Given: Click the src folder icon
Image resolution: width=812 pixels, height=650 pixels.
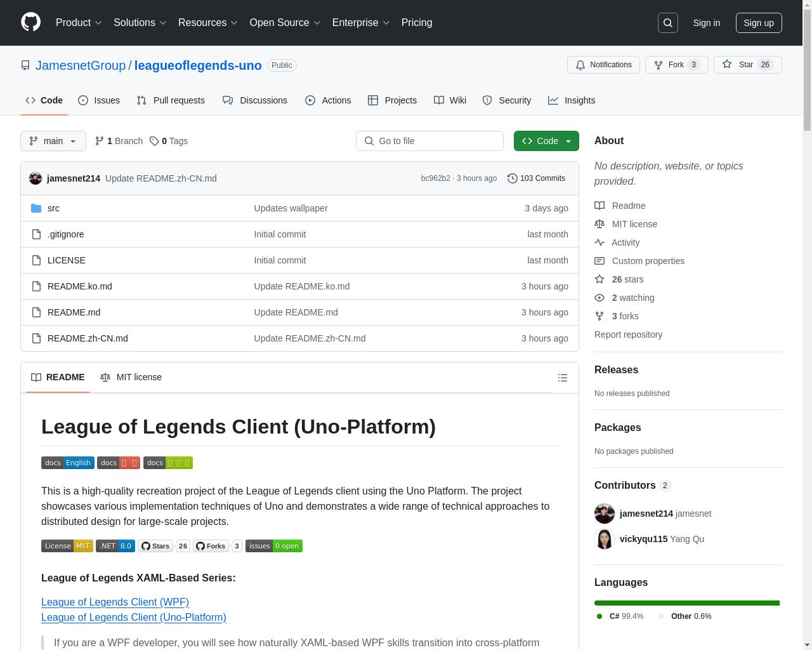Looking at the screenshot, I should (x=36, y=208).
